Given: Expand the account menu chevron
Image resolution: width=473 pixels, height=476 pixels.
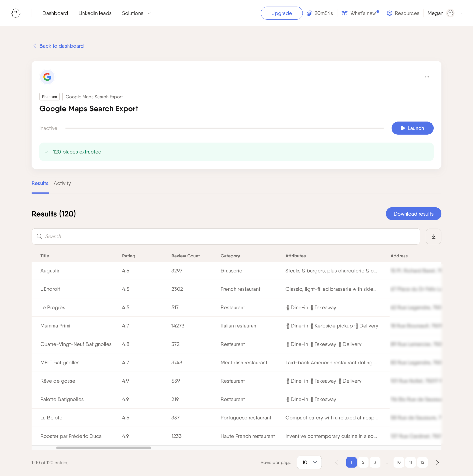Looking at the screenshot, I should [x=460, y=13].
